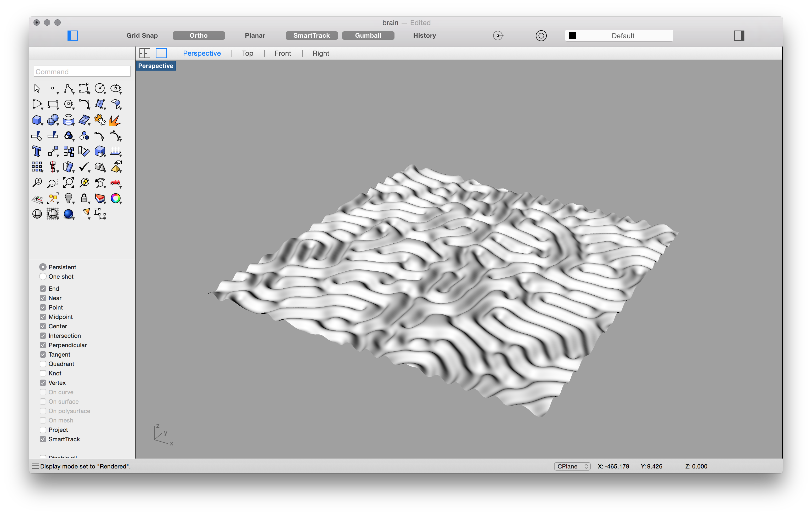Create a Box solid
812x515 pixels.
(37, 120)
